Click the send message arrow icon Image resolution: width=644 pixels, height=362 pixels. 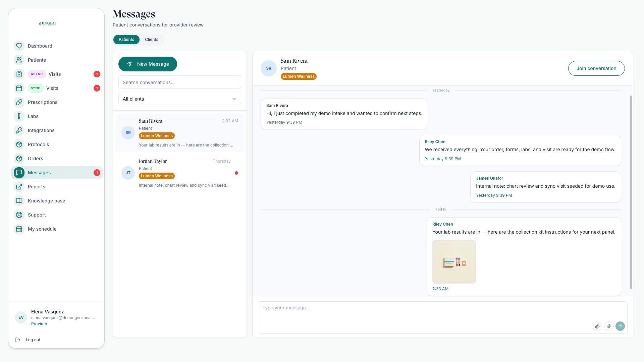(620, 326)
